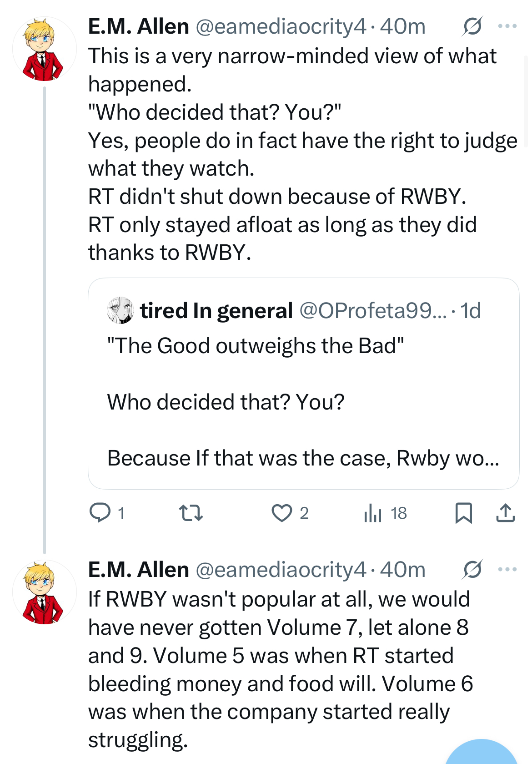Share the first tweet via share icon
The height and width of the screenshot is (764, 532).
click(505, 513)
